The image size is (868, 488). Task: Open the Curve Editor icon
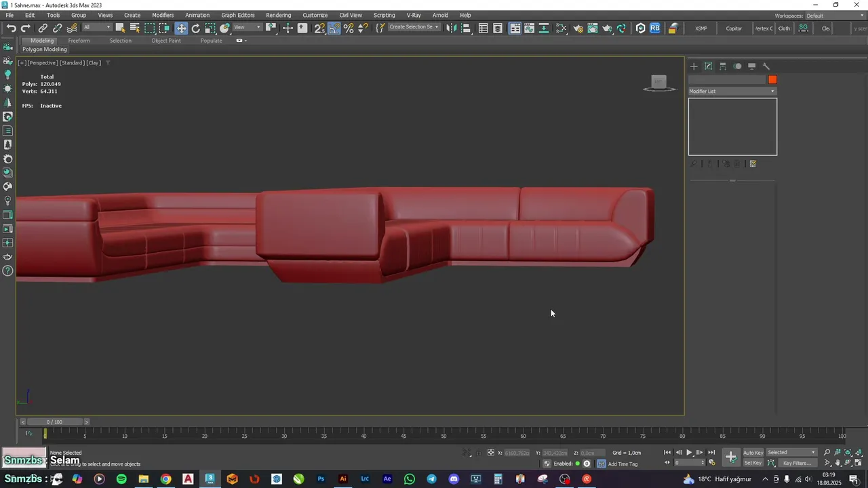[530, 28]
